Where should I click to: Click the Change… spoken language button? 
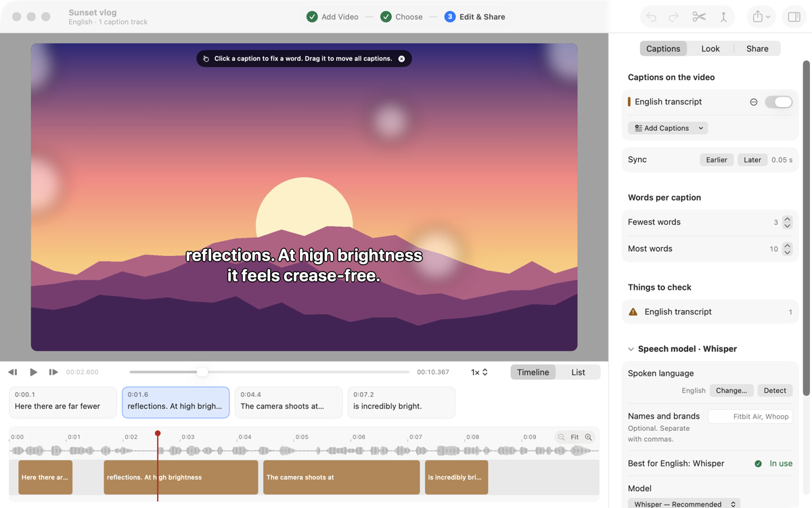[x=731, y=391]
